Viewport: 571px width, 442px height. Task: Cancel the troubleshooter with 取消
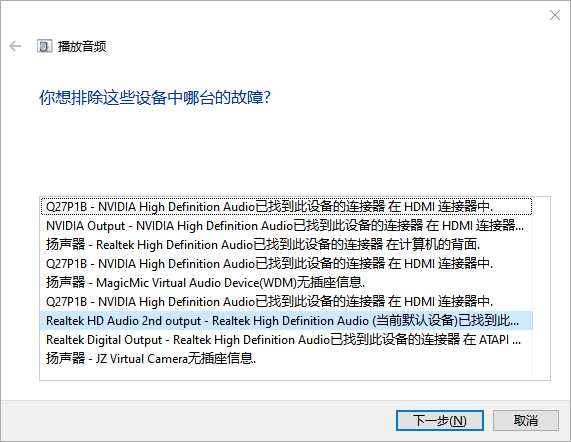pyautogui.click(x=525, y=421)
